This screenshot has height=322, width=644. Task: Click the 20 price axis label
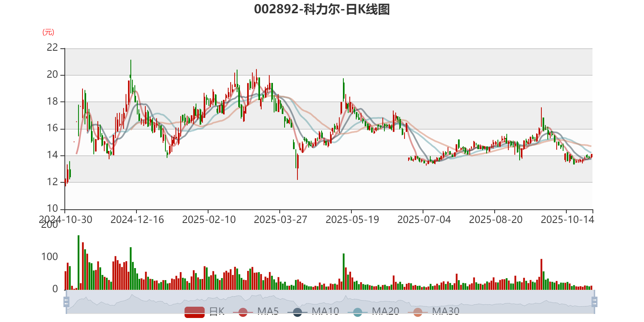pos(52,74)
